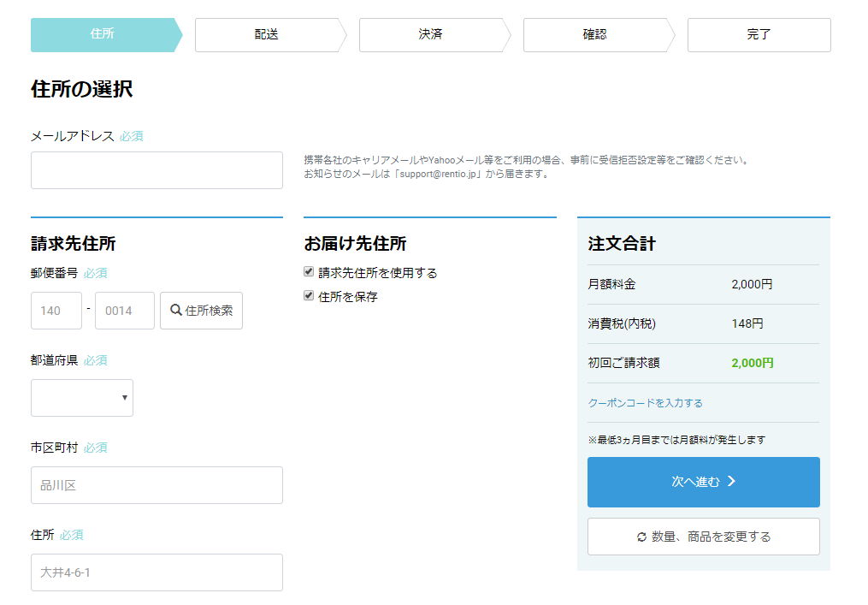Viewport: 868px width, 605px height.
Task: Click the お届け先住所 heading
Action: 355,244
